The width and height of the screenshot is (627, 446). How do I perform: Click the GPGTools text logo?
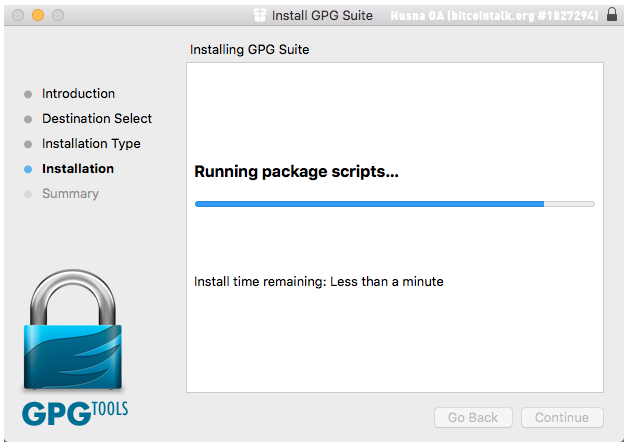(75, 413)
